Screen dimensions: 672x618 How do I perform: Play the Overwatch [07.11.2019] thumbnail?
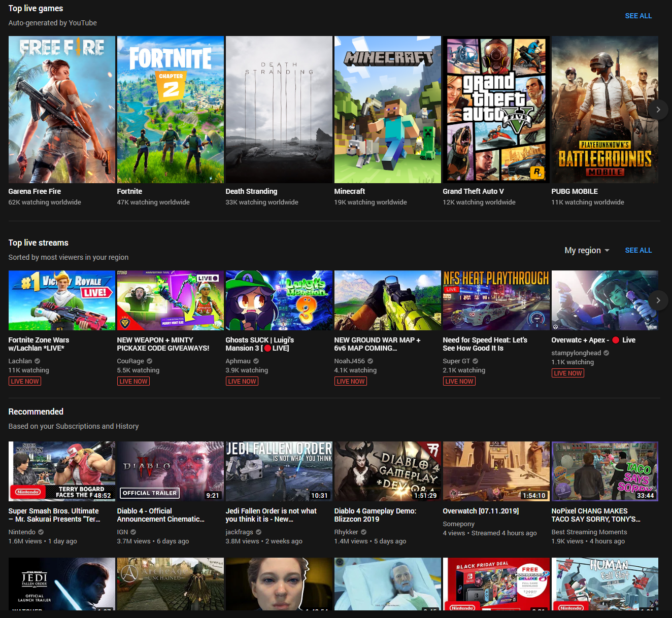tap(496, 471)
